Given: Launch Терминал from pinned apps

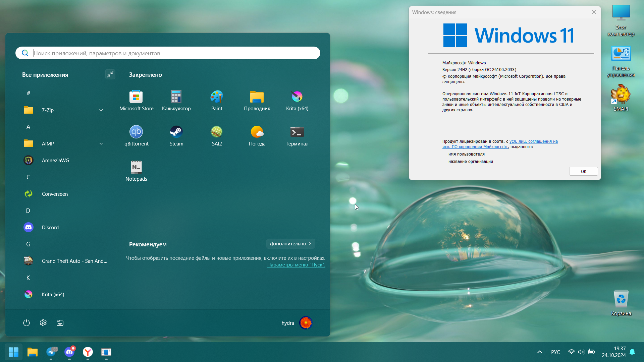Looking at the screenshot, I should point(297,135).
